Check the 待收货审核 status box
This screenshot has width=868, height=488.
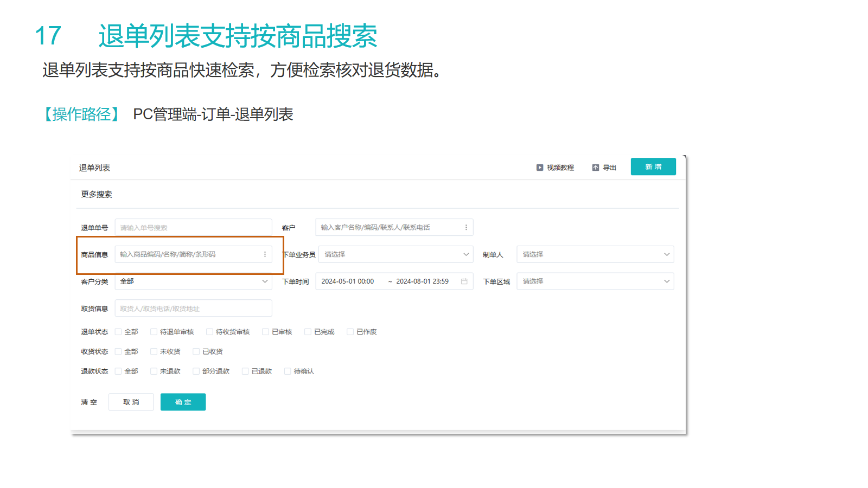click(x=209, y=332)
